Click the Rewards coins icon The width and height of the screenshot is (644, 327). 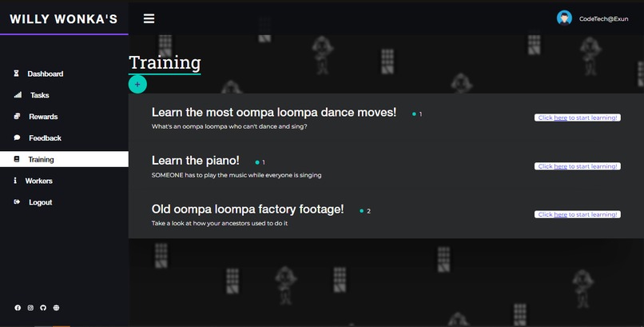17,116
